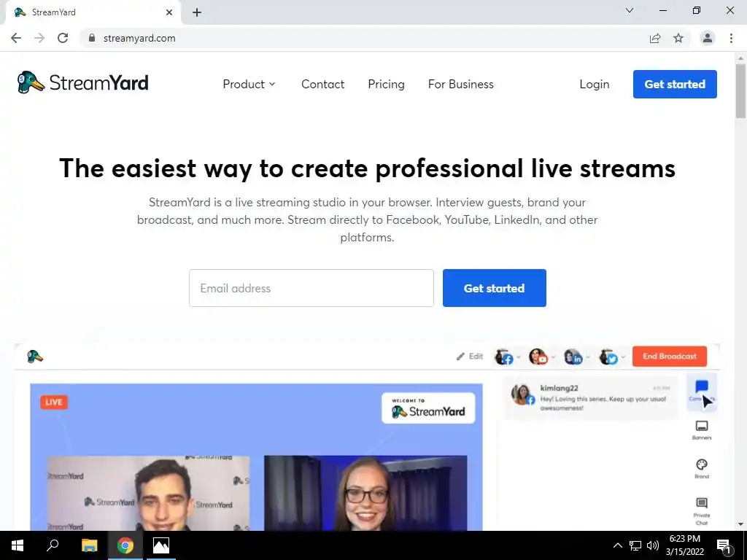Reload the page with refresh icon
The height and width of the screenshot is (560, 747).
click(63, 38)
